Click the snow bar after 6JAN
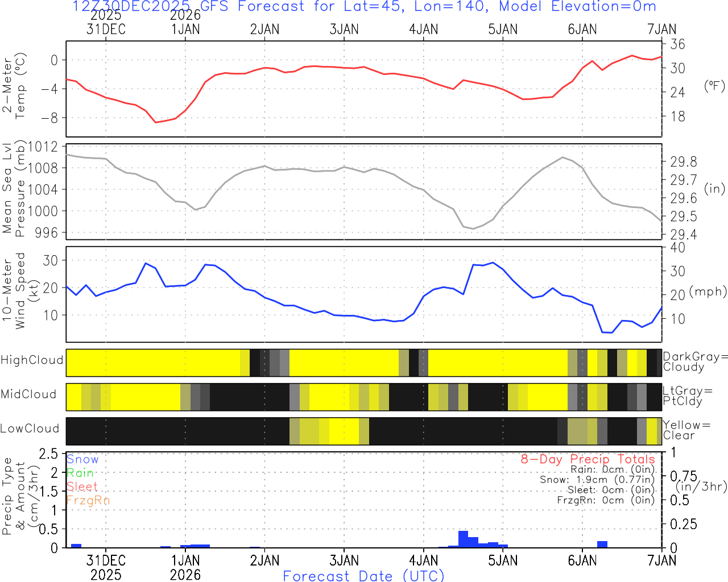 (602, 544)
